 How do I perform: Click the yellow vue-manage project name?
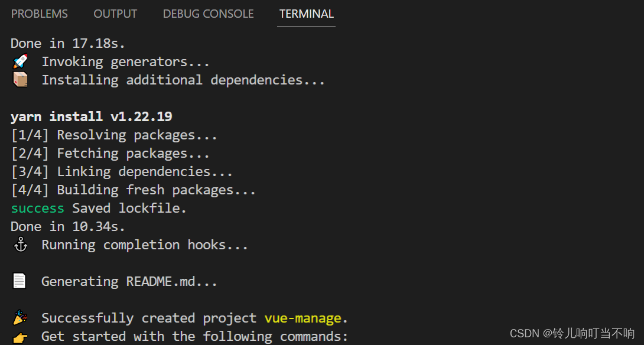(x=304, y=317)
